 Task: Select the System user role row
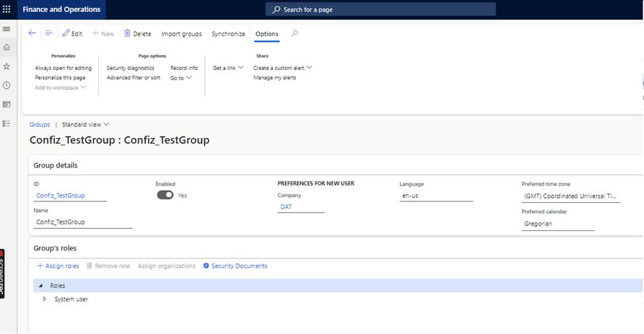pos(338,299)
